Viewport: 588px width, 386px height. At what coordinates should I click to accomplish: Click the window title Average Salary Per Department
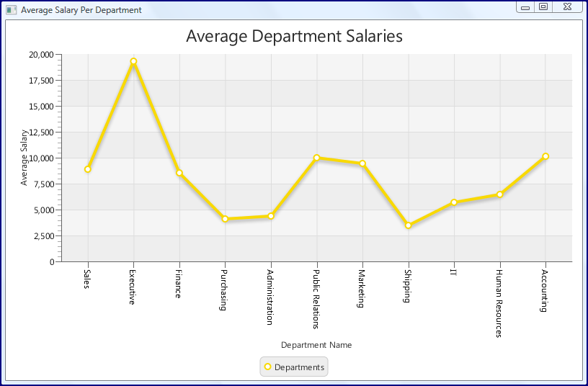[x=81, y=10]
